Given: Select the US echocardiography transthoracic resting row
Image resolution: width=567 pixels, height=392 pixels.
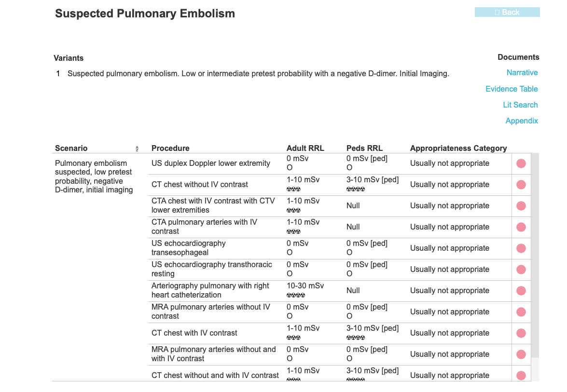Looking at the screenshot, I should [340, 270].
